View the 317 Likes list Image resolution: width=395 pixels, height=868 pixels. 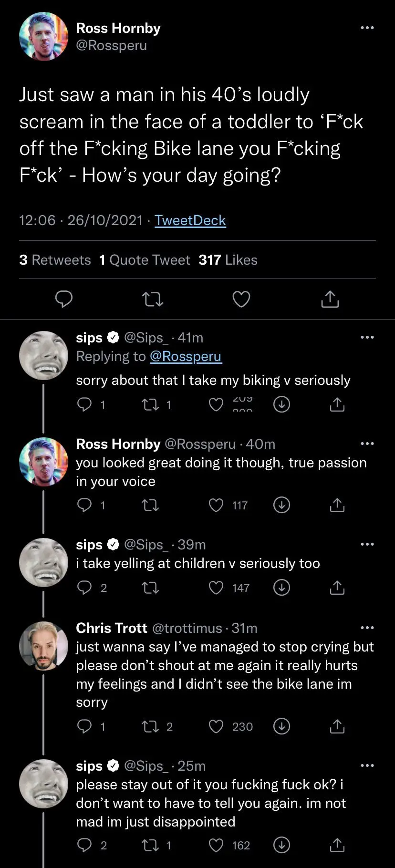(228, 260)
